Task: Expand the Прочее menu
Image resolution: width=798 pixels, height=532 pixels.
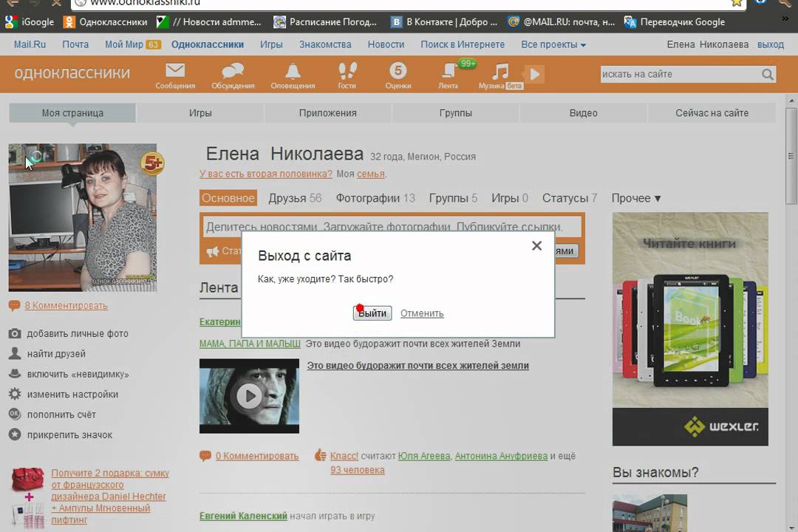Action: click(x=636, y=198)
